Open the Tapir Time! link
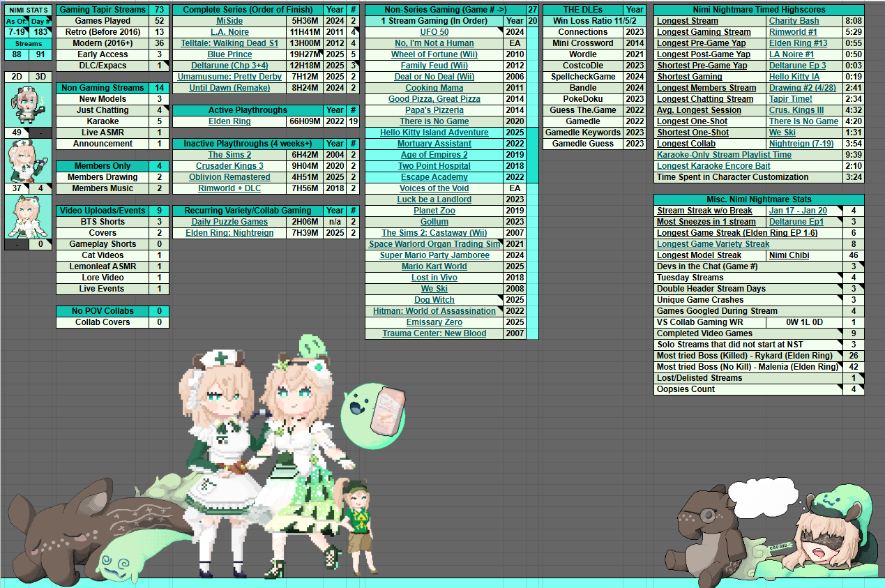This screenshot has height=588, width=885. [790, 99]
